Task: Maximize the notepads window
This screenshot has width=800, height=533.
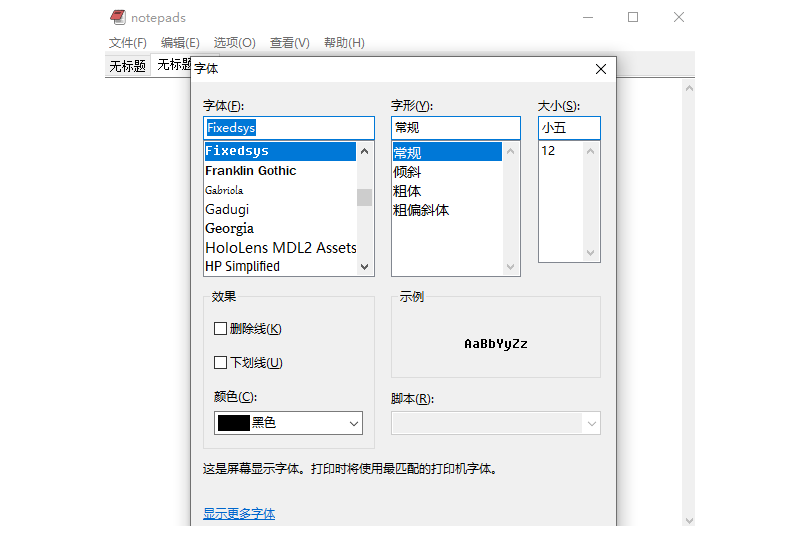Action: (633, 17)
